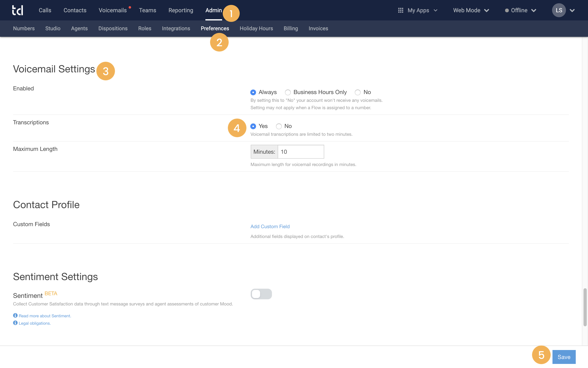Open Read more about Sentiment link
The image size is (588, 368).
tap(45, 316)
